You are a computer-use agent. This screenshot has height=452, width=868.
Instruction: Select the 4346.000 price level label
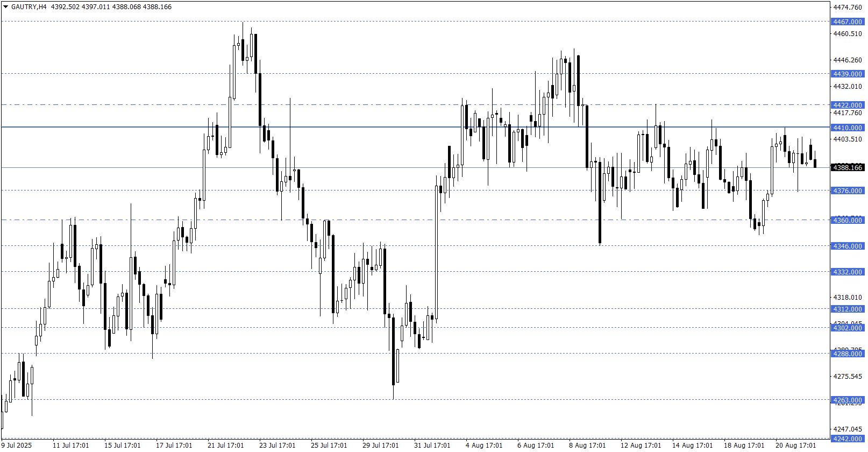coord(848,246)
